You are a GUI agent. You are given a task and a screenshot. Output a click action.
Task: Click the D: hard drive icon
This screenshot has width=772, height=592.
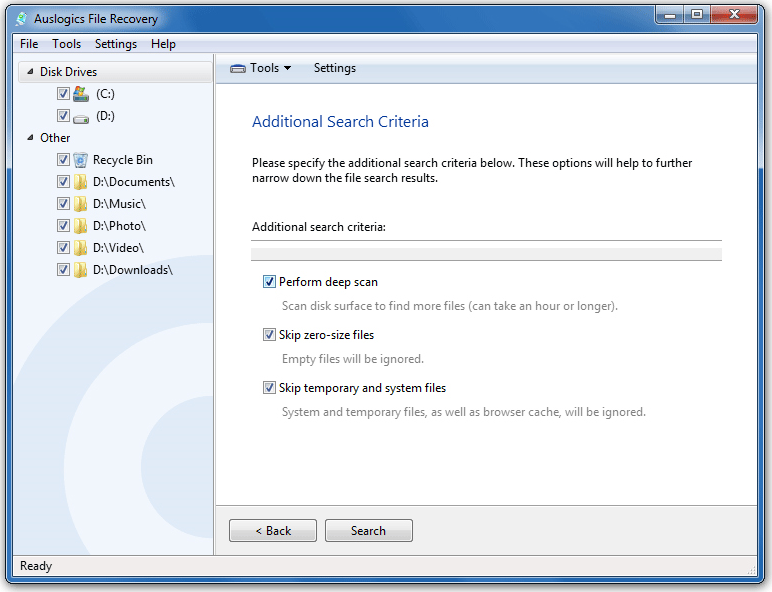point(81,116)
